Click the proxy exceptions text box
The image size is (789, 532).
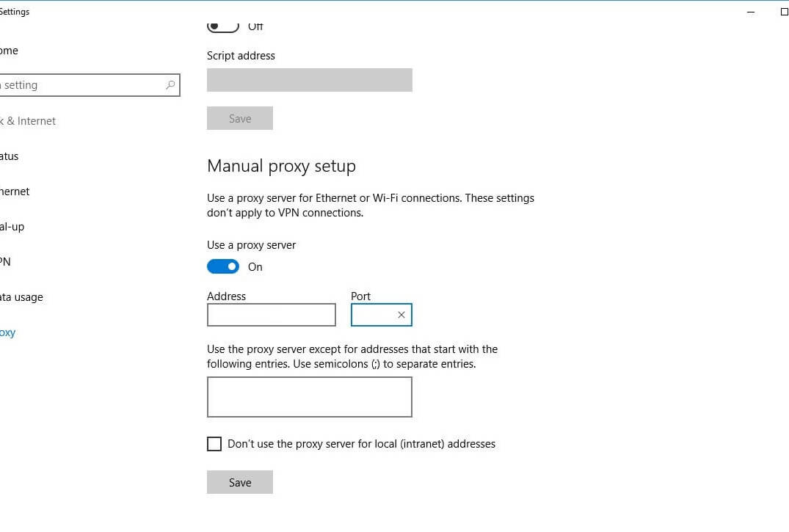pyautogui.click(x=309, y=397)
